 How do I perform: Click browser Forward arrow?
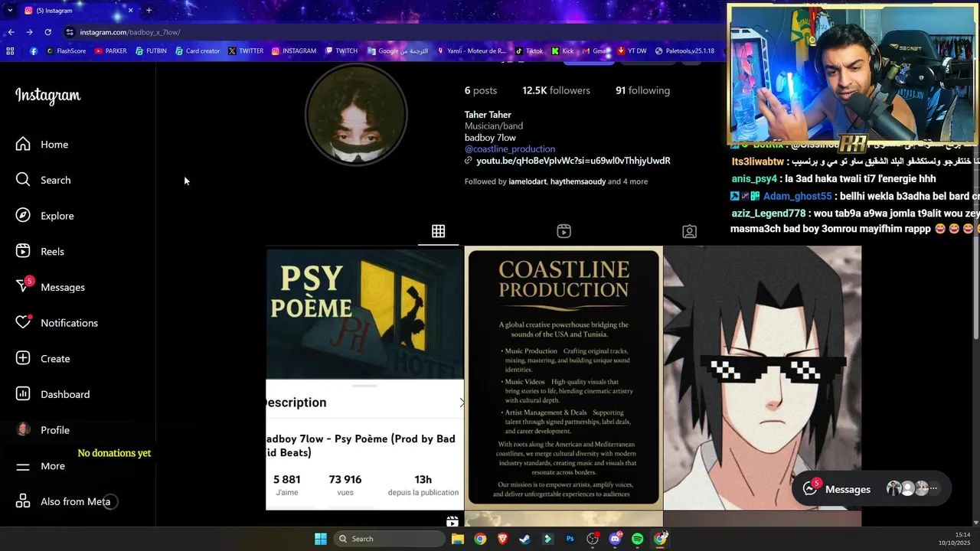click(29, 32)
